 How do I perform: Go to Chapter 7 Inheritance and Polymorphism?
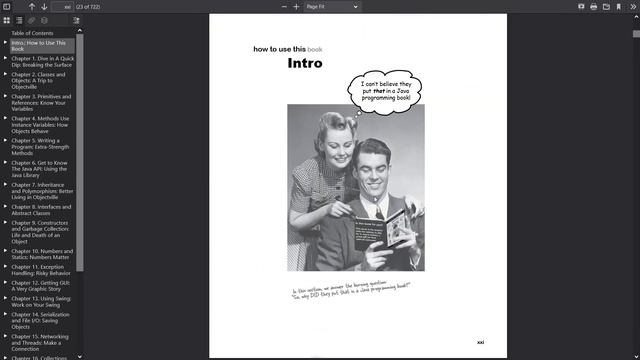tap(42, 191)
